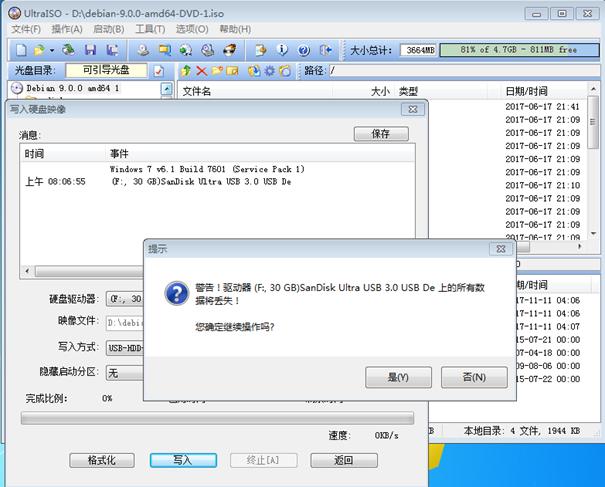The width and height of the screenshot is (605, 487).
Task: Click the file list vertical scrollbar down arrow
Action: [593, 233]
